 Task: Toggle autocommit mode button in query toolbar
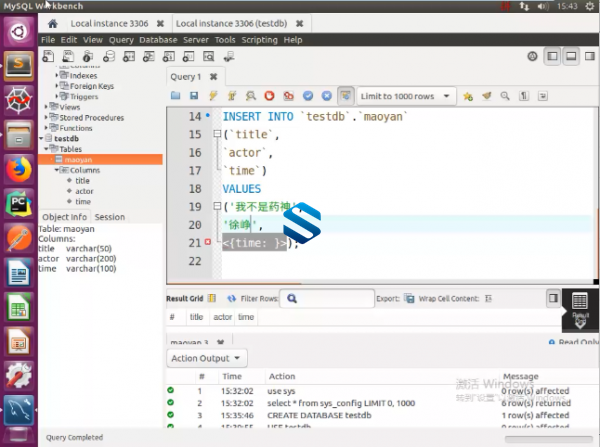tap(346, 96)
